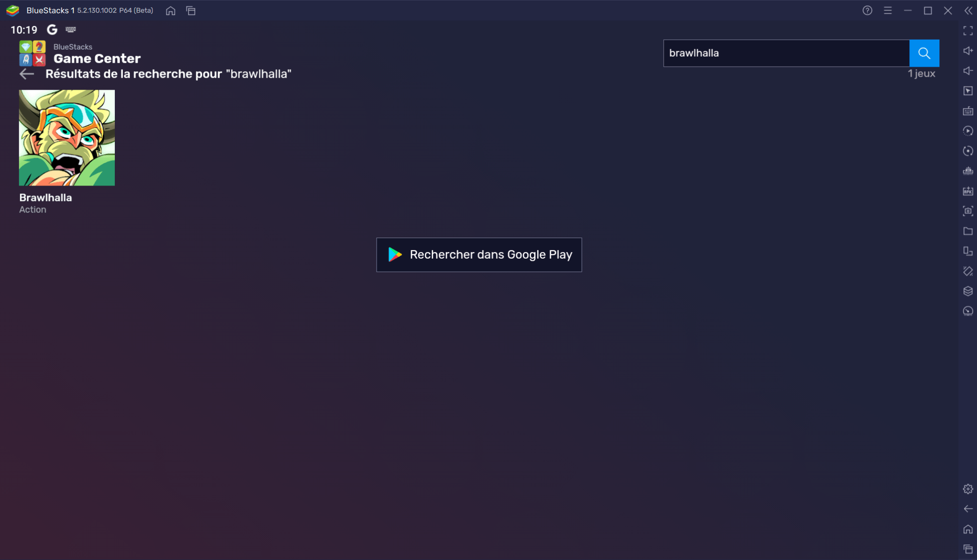The width and height of the screenshot is (977, 560).
Task: Open the help question mark icon
Action: coord(867,11)
